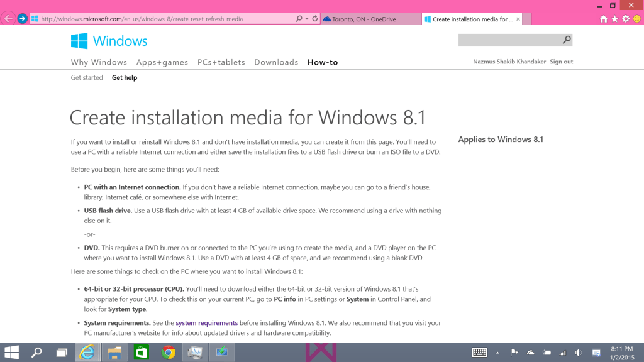Open Downloads menu
The height and width of the screenshot is (362, 644).
(276, 62)
